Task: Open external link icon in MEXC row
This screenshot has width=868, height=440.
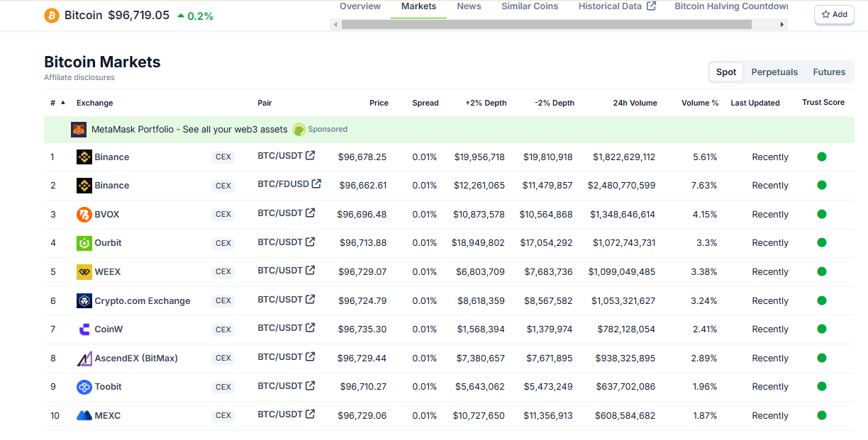Action: pos(310,414)
